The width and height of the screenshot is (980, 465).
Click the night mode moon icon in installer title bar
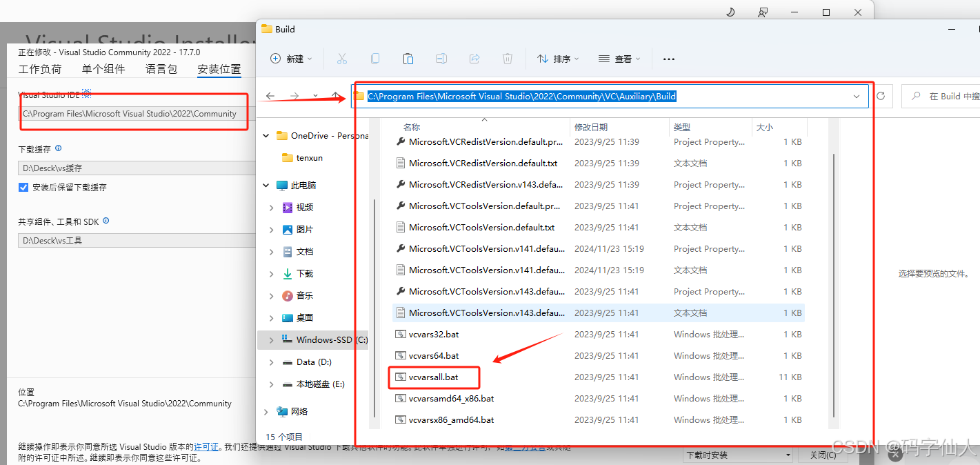coord(731,12)
